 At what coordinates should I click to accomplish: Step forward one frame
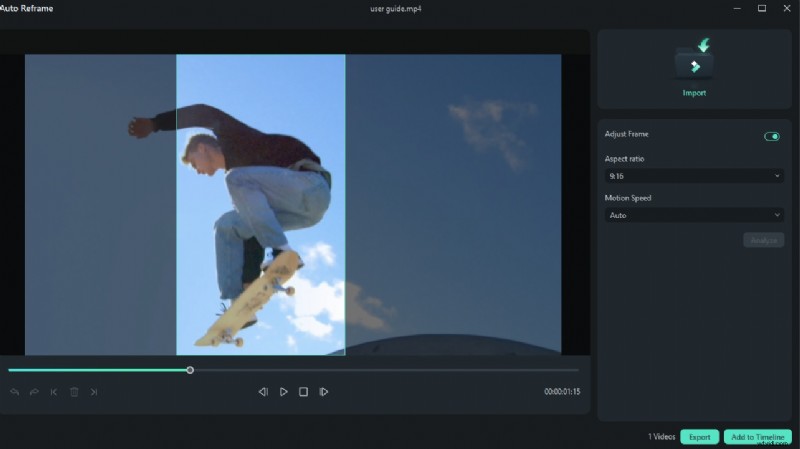pos(323,392)
